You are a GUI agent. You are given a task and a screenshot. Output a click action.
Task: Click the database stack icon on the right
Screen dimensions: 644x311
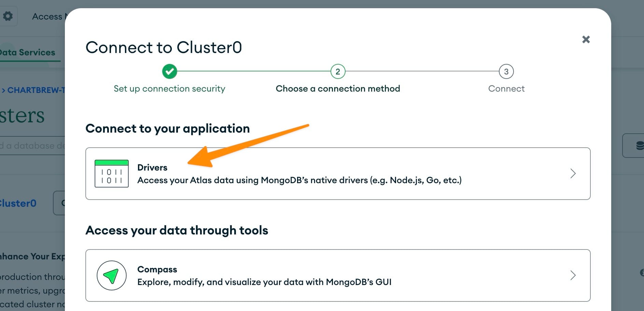point(640,145)
